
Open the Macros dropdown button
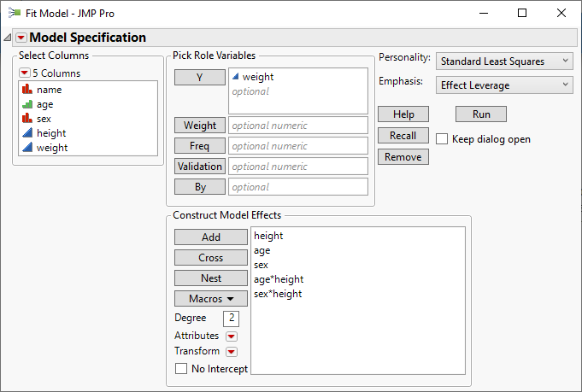199,299
